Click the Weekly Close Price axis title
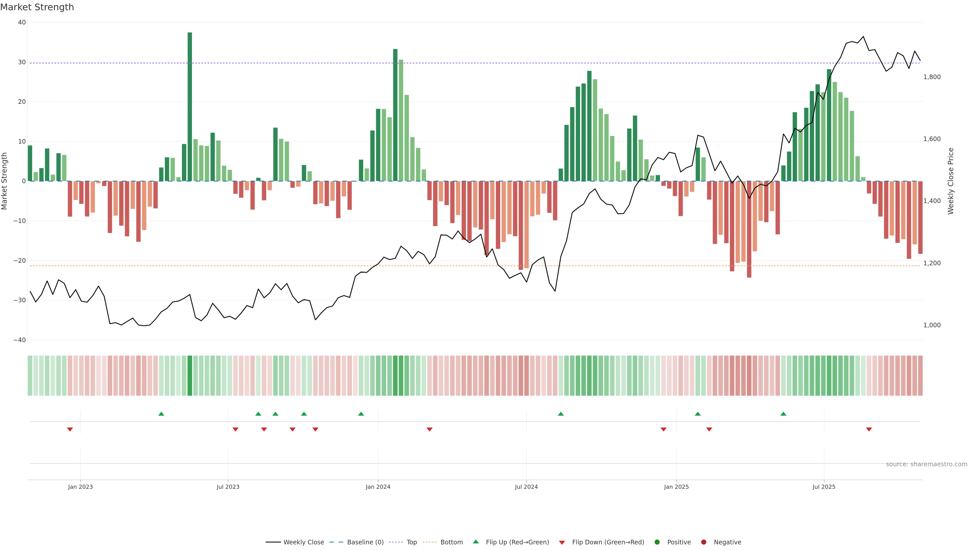The height and width of the screenshot is (551, 980). pyautogui.click(x=951, y=181)
